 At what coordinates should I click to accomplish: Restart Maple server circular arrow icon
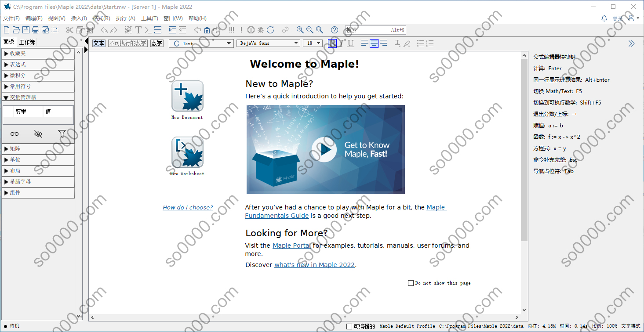point(270,30)
